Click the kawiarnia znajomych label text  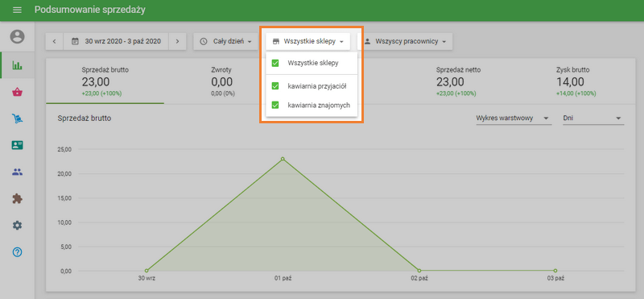[x=319, y=106]
